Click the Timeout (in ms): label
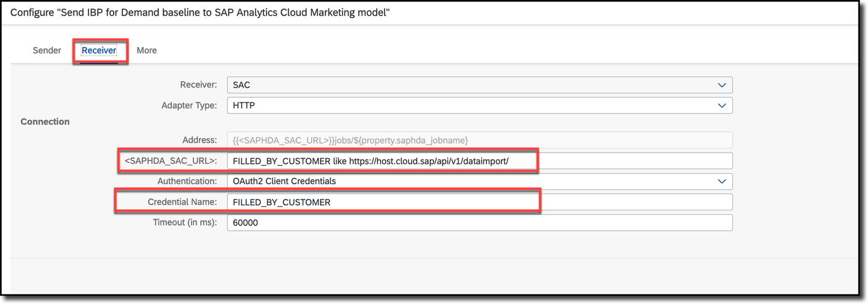 pos(185,223)
